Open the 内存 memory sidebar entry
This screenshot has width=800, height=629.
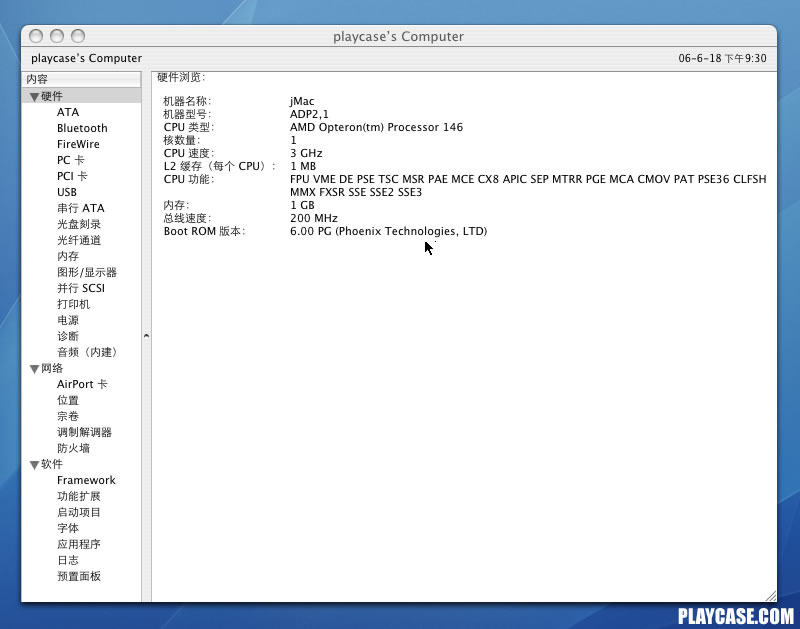68,256
